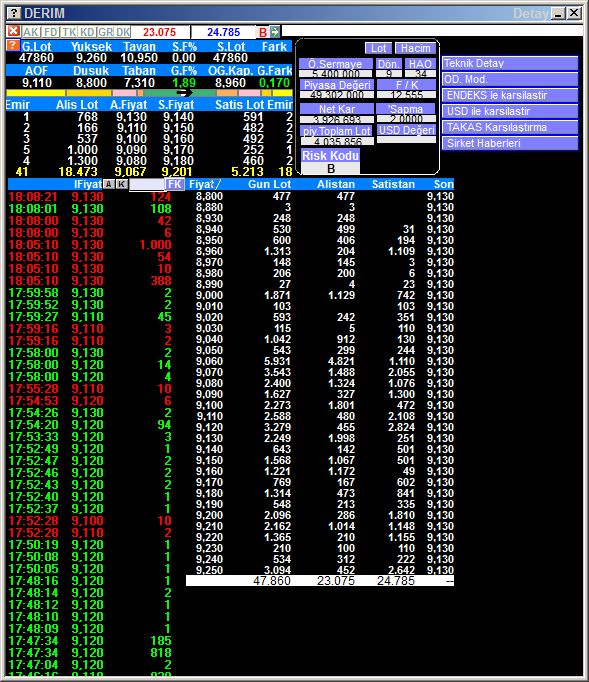589x682 pixels.
Task: Switch to the Lot tab
Action: click(378, 48)
